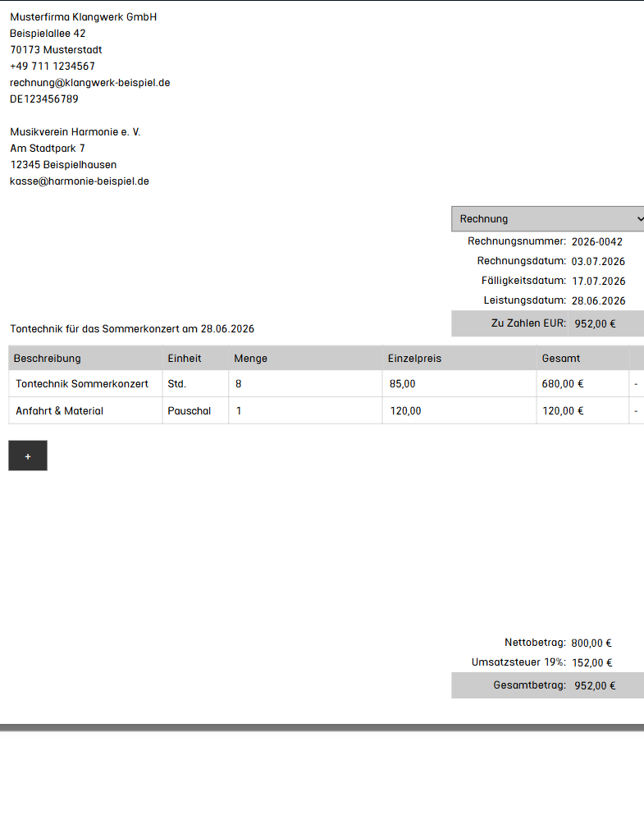Edit the unit price 85,00
The height and width of the screenshot is (838, 644).
[x=459, y=384]
